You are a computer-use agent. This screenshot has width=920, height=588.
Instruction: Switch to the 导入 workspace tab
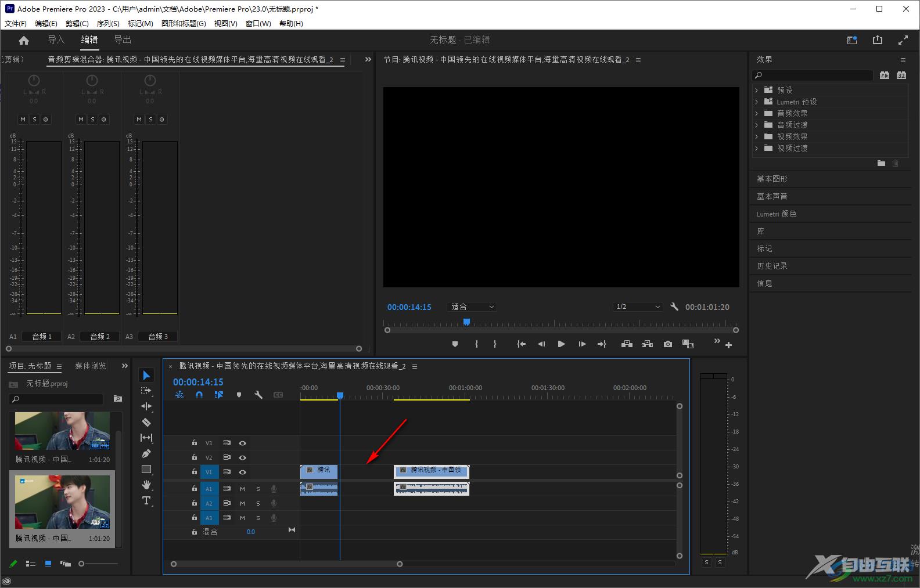point(56,40)
